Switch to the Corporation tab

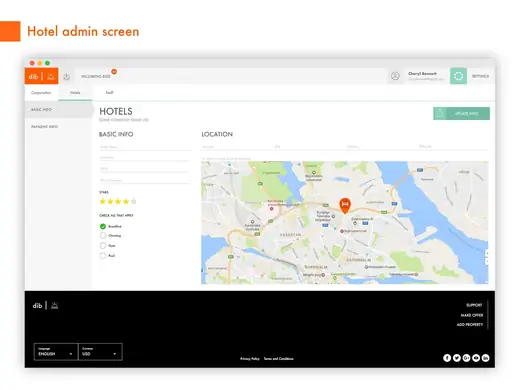[41, 93]
